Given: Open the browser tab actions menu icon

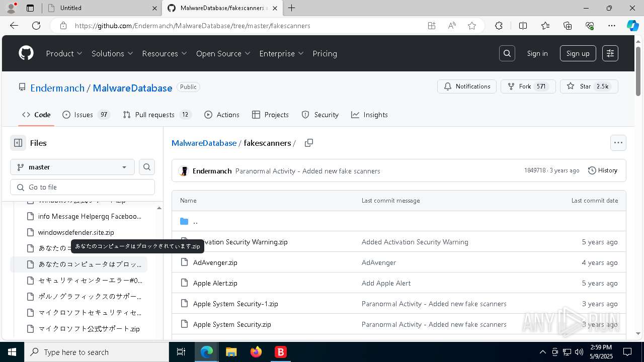Looking at the screenshot, I should tap(30, 8).
